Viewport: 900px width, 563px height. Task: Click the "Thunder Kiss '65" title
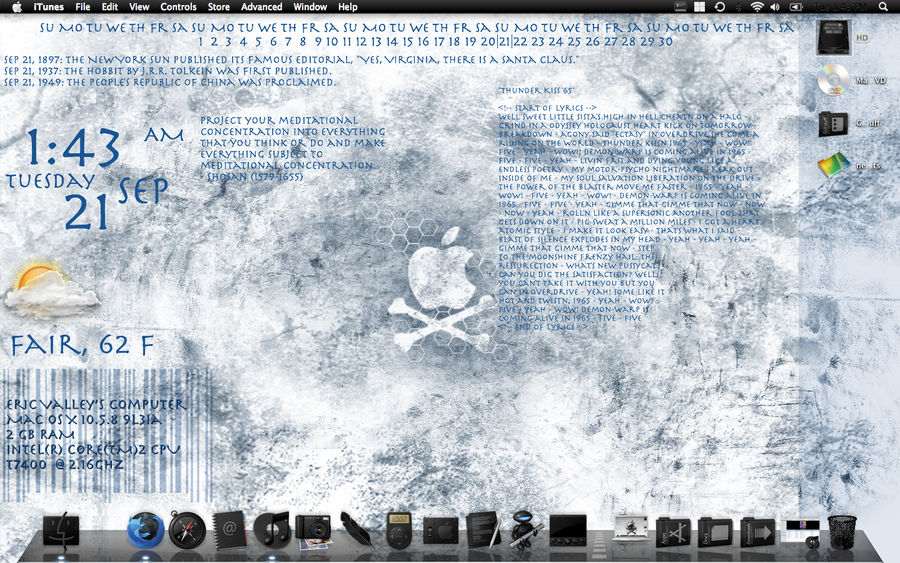pyautogui.click(x=536, y=91)
